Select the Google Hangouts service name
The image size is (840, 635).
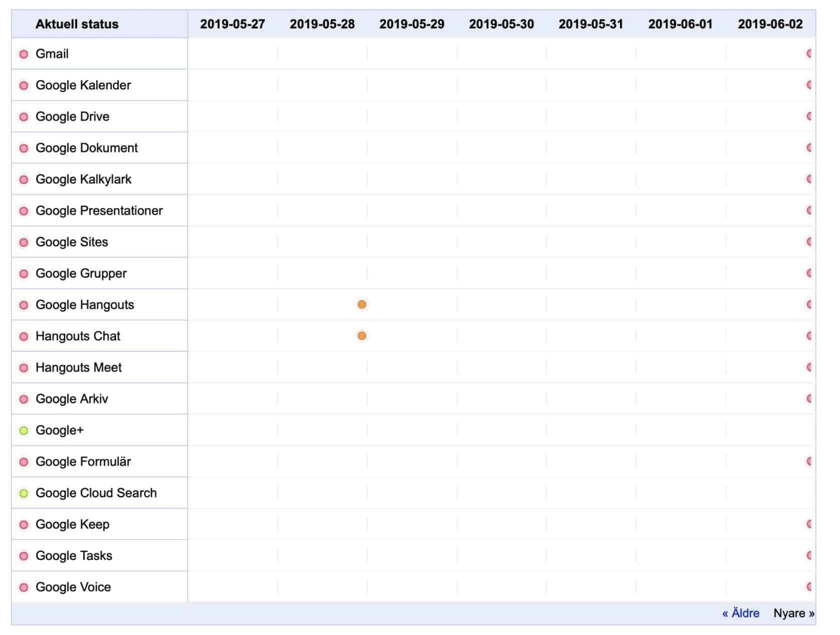(x=84, y=305)
